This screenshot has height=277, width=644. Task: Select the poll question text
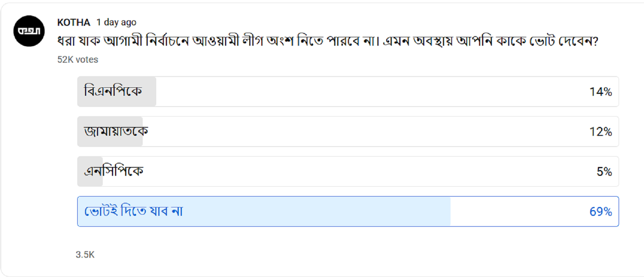[327, 41]
